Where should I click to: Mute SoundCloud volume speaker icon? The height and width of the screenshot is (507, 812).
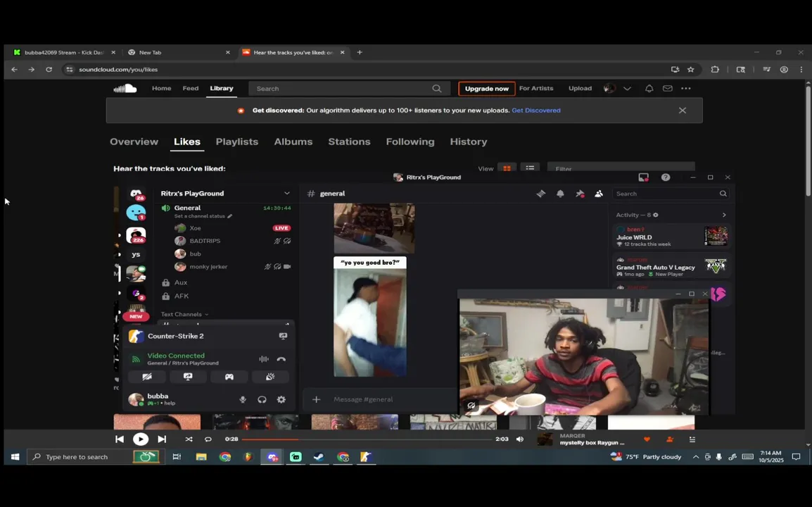click(520, 439)
